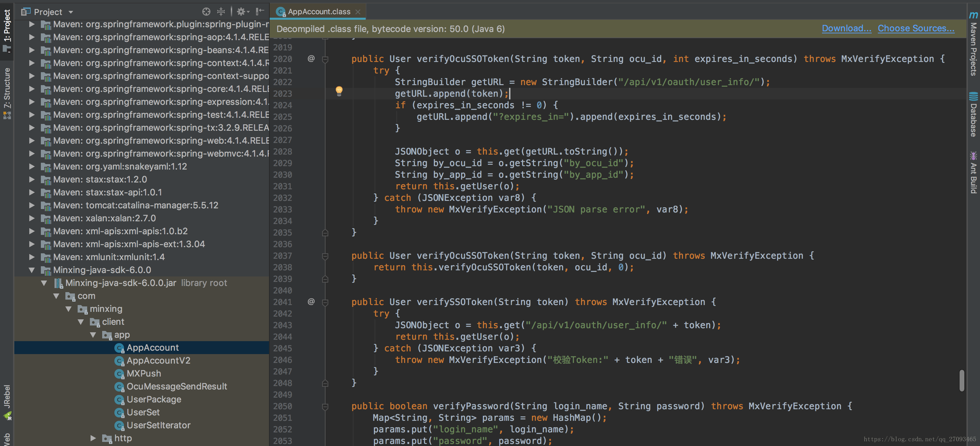Collapse the Minxing-java-sdk-6.0.0.jar node
Image resolution: width=980 pixels, height=446 pixels.
[44, 283]
